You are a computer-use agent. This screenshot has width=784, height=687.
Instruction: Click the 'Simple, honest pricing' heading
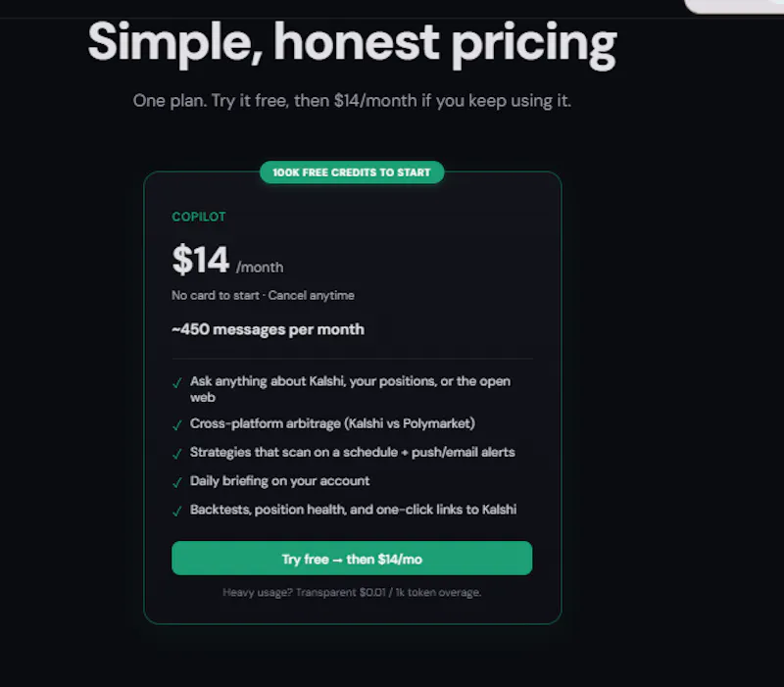coord(352,44)
